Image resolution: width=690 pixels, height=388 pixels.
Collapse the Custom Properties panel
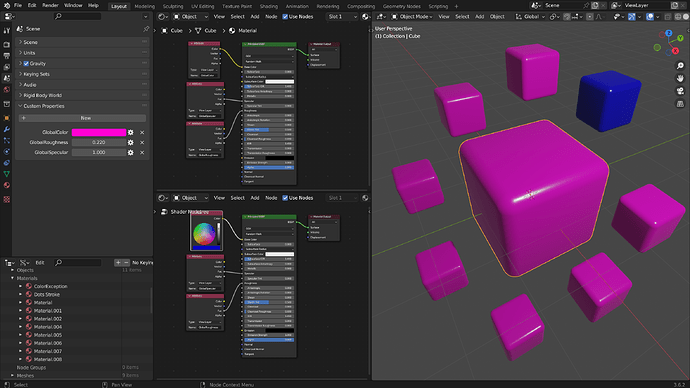(x=82, y=106)
